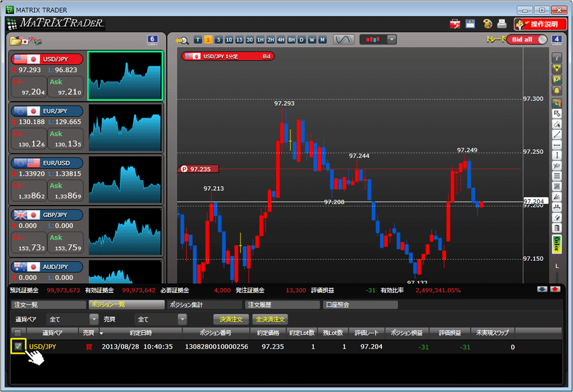Click the panel number 4 icon
This screenshot has width=573, height=392.
[556, 39]
